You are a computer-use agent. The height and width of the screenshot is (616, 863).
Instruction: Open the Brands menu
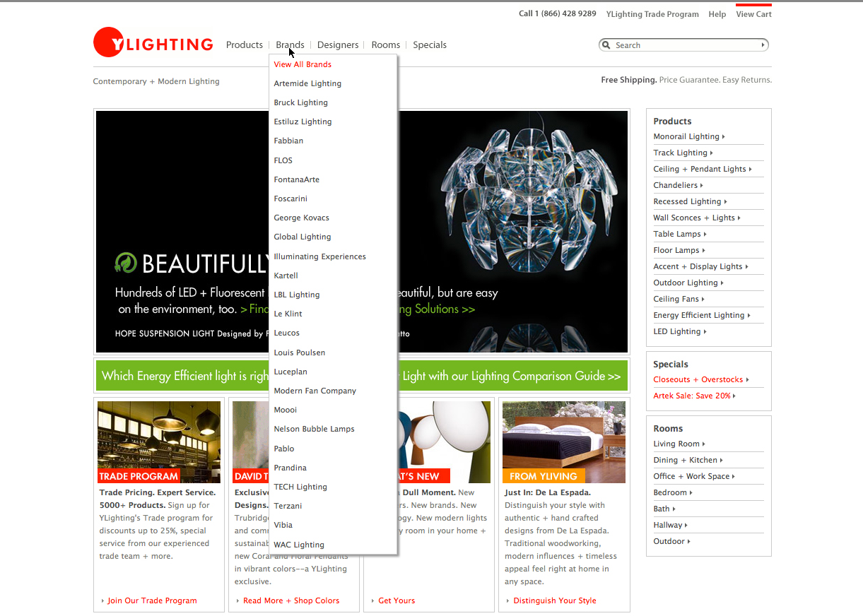[290, 45]
